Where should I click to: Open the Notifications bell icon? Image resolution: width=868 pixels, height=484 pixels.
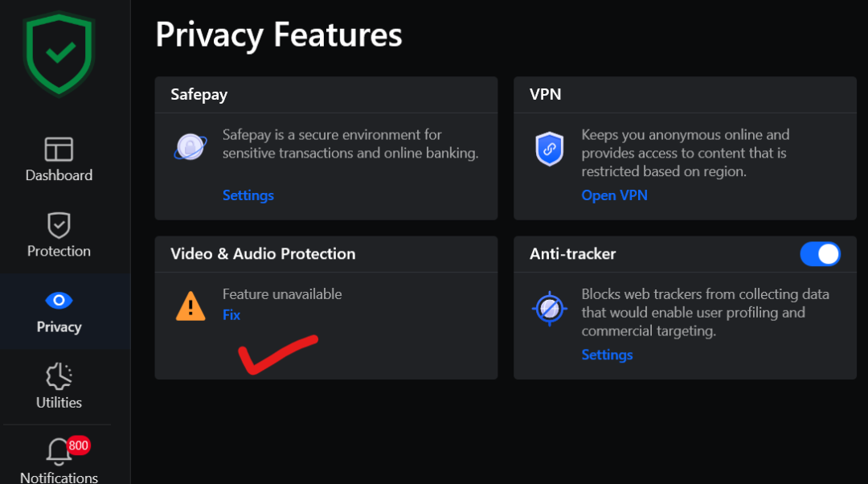59,452
